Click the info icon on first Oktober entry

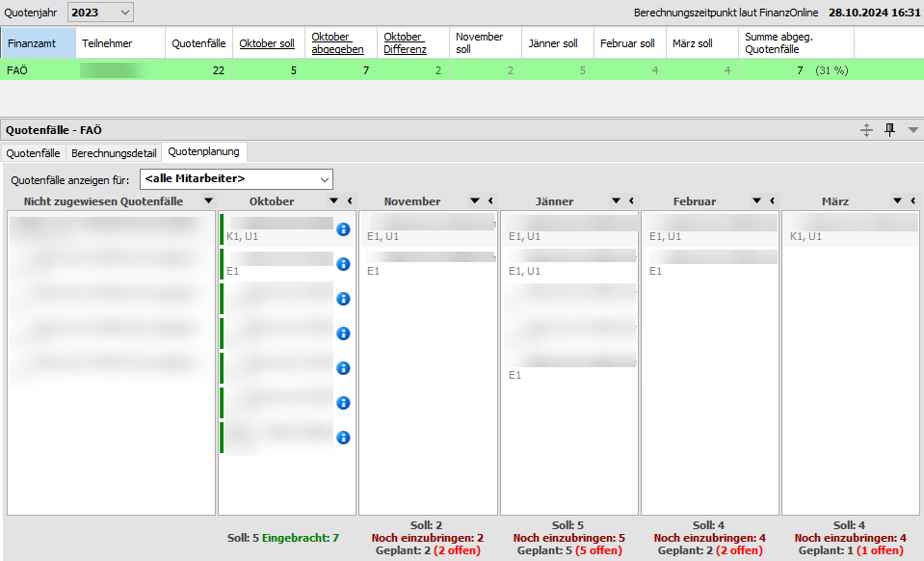pos(343,229)
